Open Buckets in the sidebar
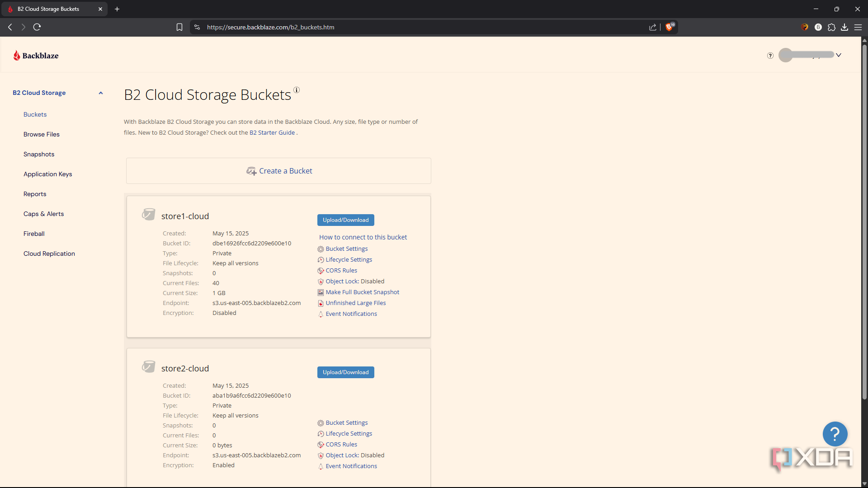This screenshot has height=488, width=868. 35,114
